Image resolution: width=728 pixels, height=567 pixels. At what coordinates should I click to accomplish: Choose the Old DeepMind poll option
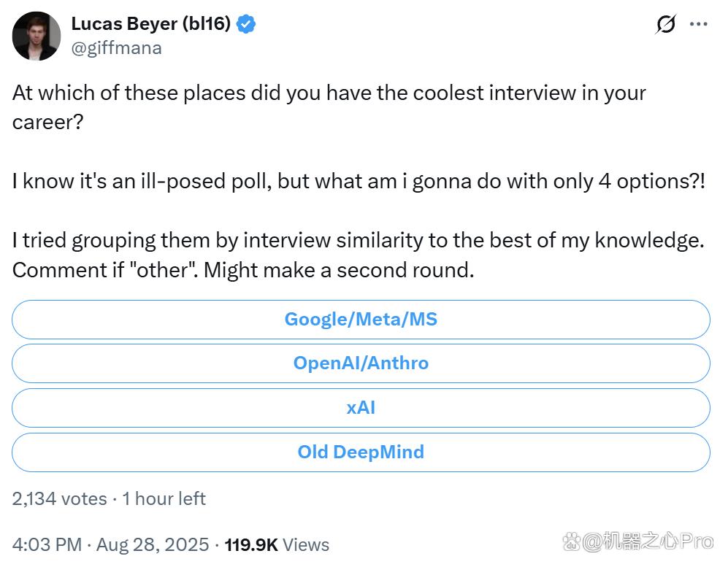(361, 452)
